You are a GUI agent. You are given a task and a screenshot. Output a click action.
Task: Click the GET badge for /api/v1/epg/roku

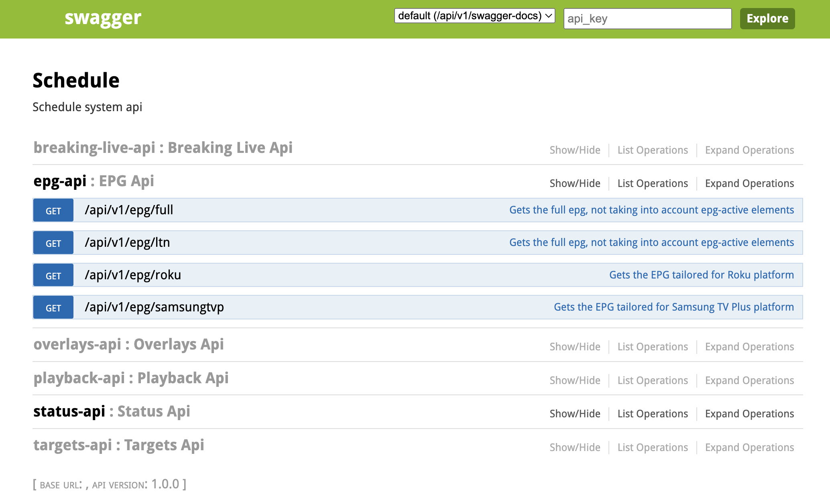coord(53,275)
